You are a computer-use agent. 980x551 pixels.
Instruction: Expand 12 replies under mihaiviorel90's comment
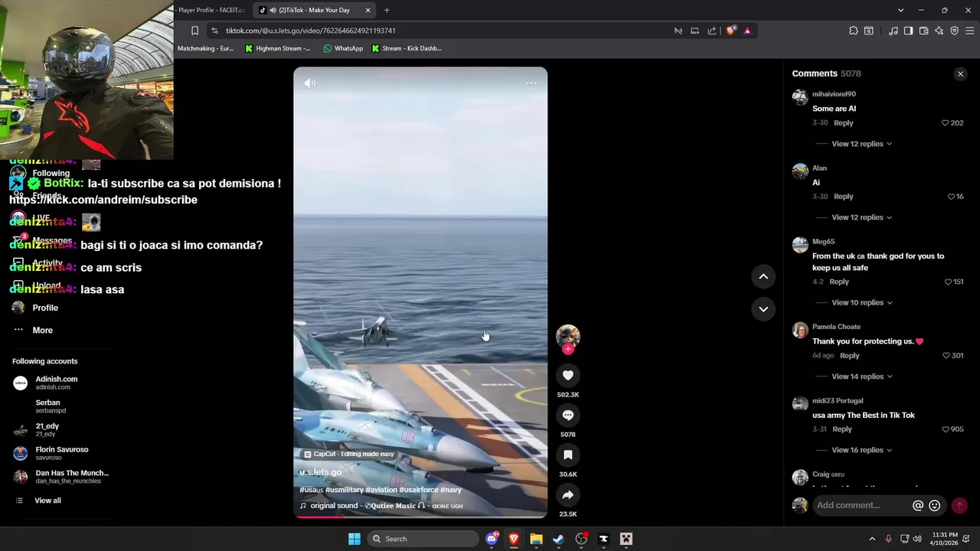coord(861,144)
